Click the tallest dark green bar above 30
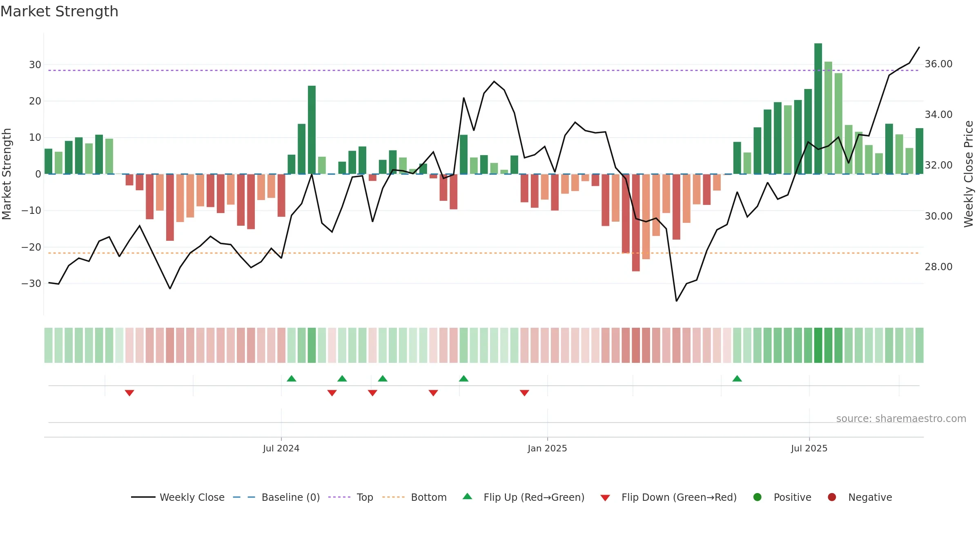 pos(818,109)
